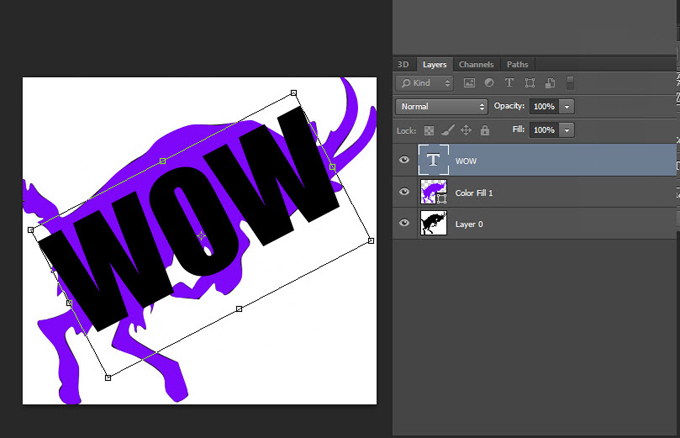The image size is (680, 438).
Task: Lock layer position icon
Action: [x=466, y=130]
